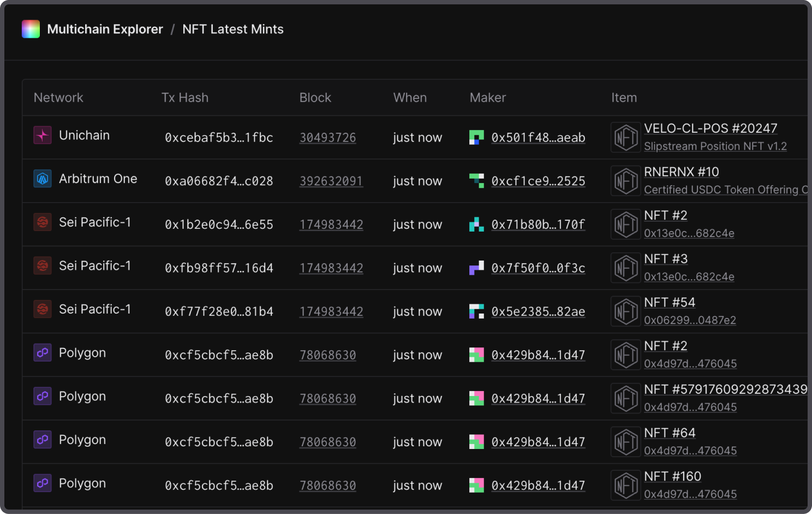Open the NFT #160 item link
This screenshot has width=812, height=514.
672,476
